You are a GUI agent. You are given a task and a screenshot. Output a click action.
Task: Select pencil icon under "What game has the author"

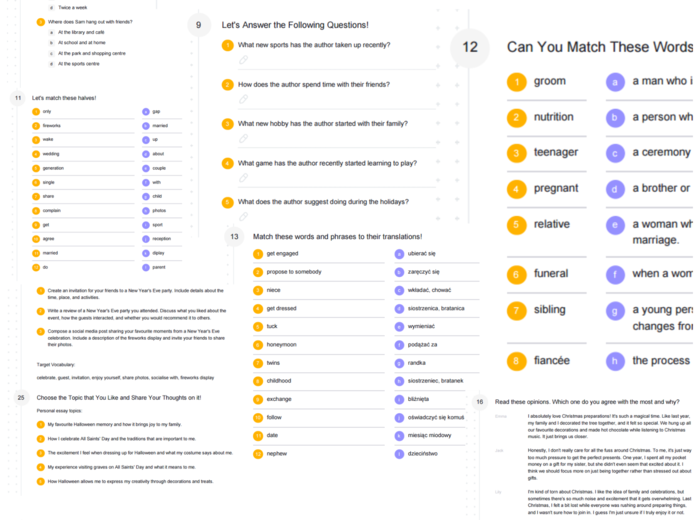pyautogui.click(x=243, y=177)
